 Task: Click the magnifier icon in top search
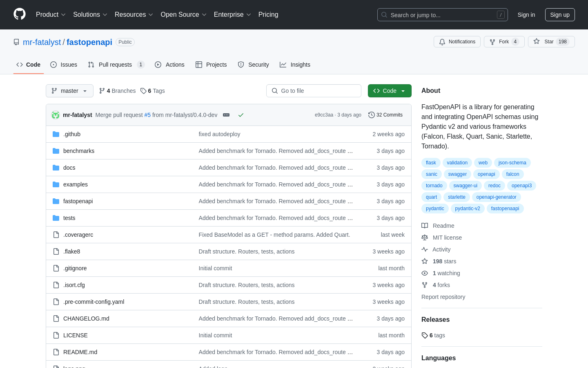point(384,15)
